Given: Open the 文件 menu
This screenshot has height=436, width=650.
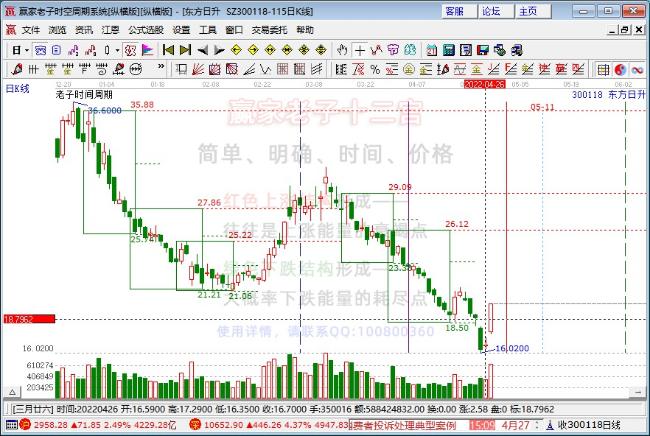Looking at the screenshot, I should tap(31, 30).
